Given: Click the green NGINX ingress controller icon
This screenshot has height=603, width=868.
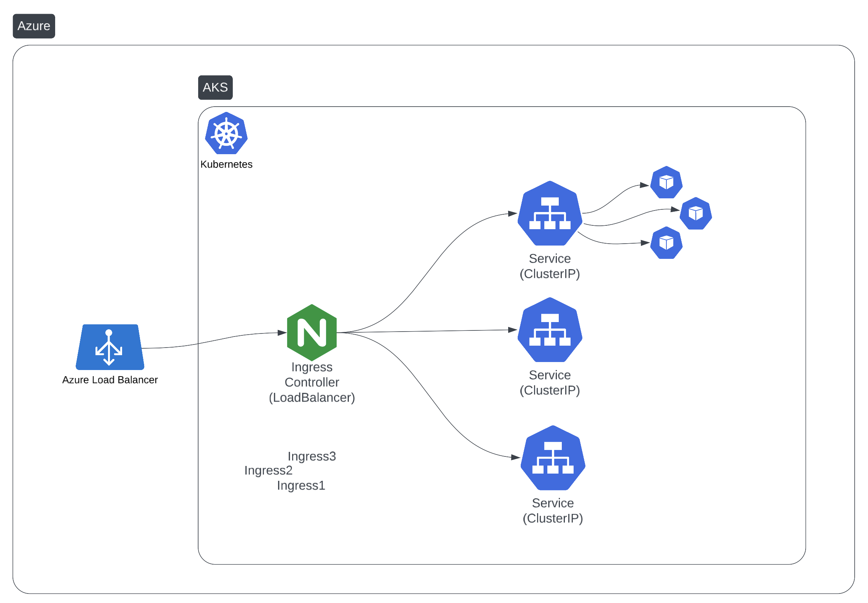Looking at the screenshot, I should pos(312,332).
